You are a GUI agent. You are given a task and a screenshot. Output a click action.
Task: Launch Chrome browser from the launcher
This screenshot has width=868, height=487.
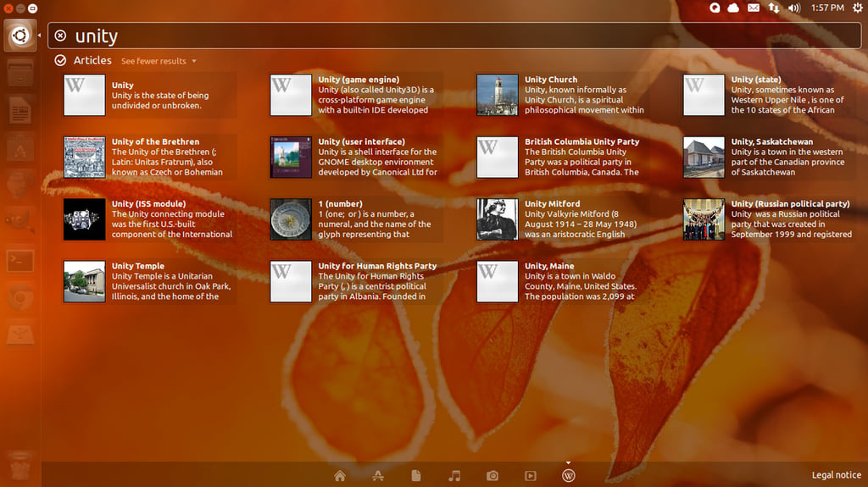[20, 298]
